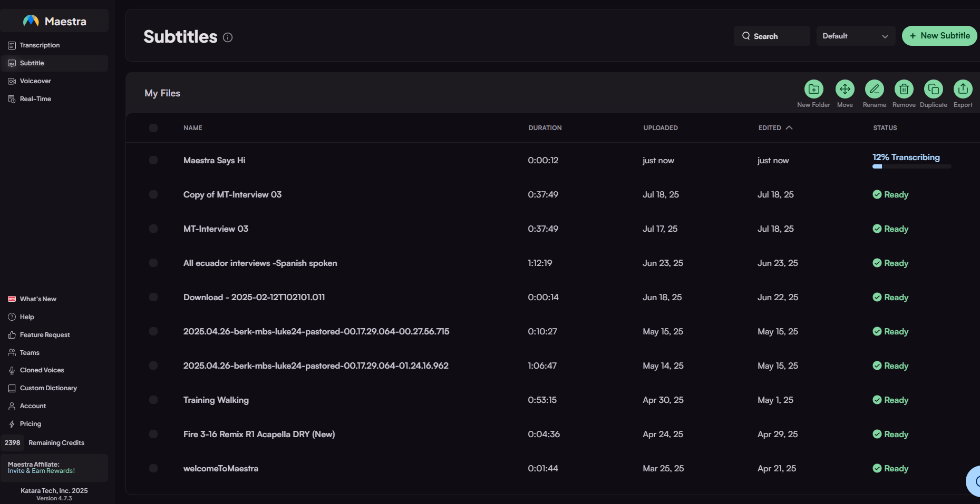The image size is (980, 504).
Task: Toggle the select-all checkbox in header
Action: tap(153, 128)
